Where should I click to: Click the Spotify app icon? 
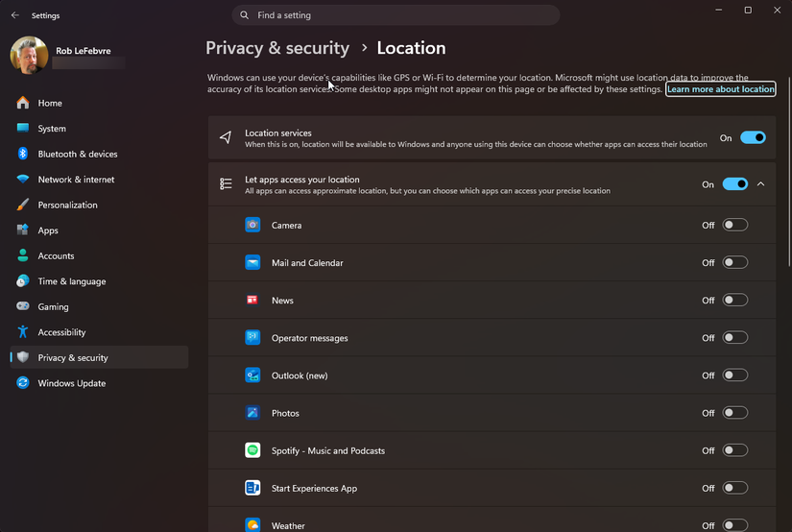[252, 450]
